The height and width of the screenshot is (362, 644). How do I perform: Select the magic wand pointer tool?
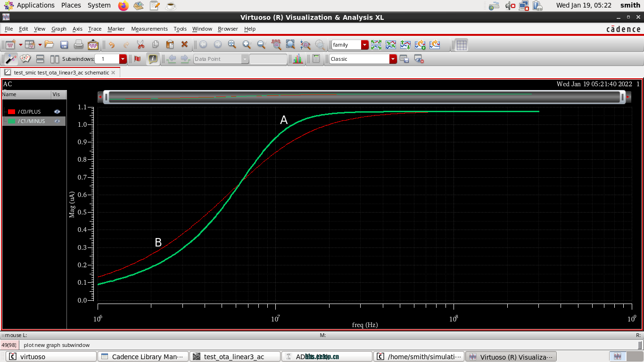[x=10, y=59]
